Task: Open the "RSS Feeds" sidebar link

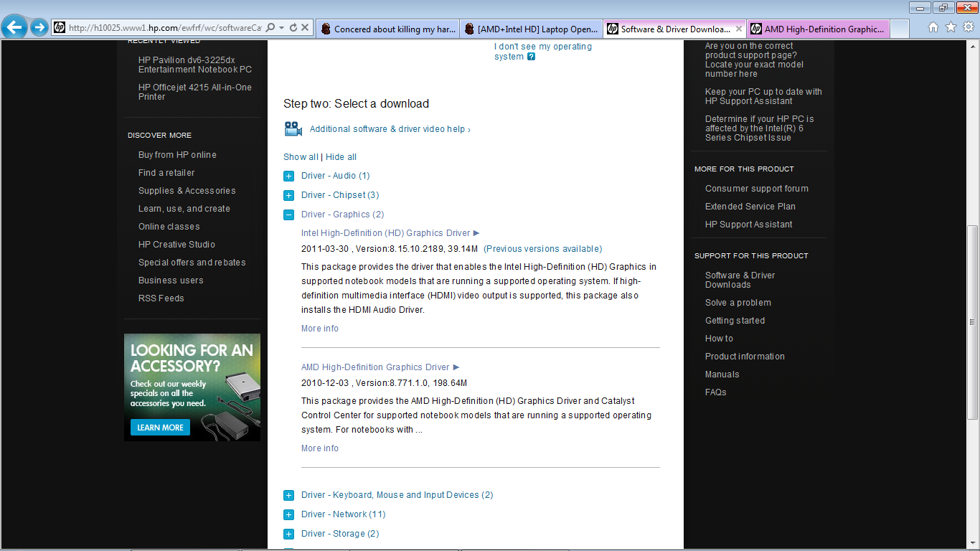Action: [x=161, y=298]
